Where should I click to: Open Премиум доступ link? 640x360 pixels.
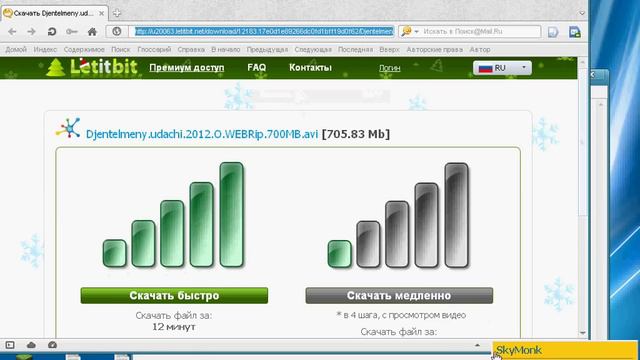click(187, 68)
